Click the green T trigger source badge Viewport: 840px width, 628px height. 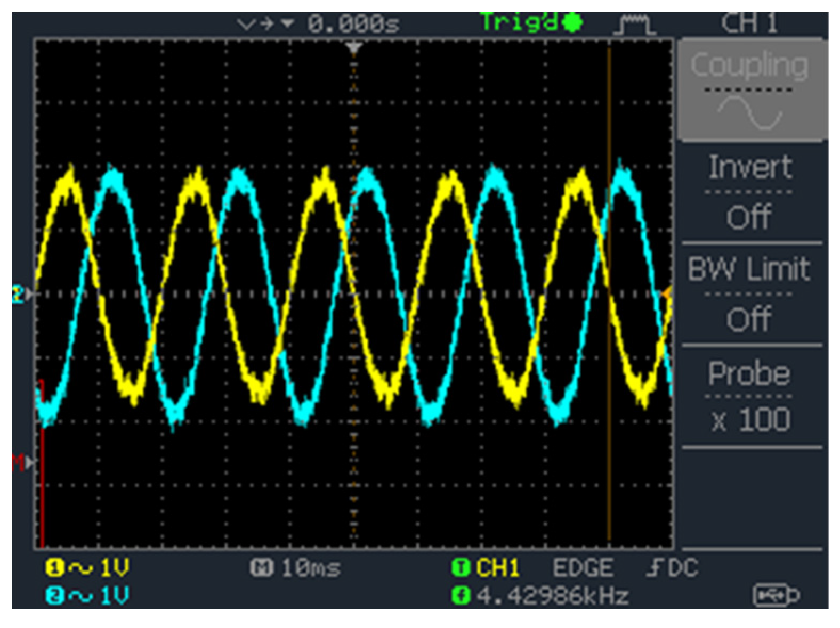[459, 568]
